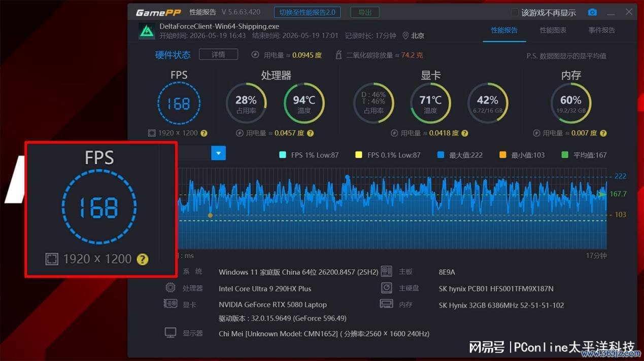Click the 导出 export button
Viewport: 644px width, 361px height.
(365, 12)
